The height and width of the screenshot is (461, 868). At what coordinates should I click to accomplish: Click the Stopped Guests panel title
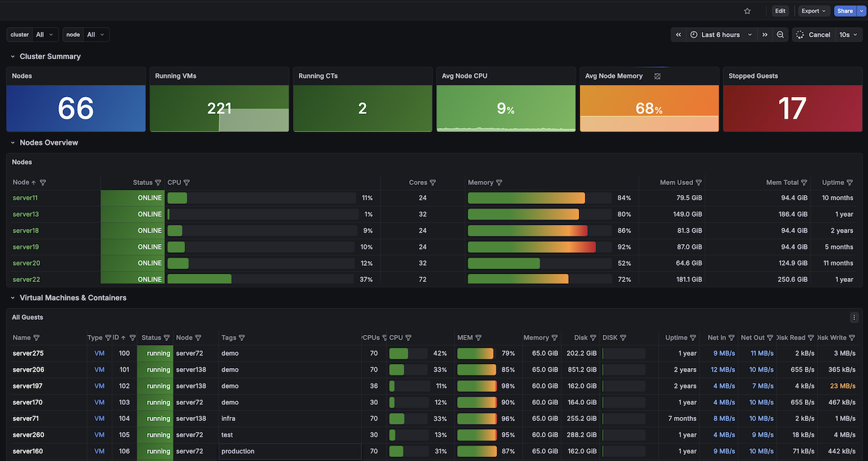(x=753, y=76)
